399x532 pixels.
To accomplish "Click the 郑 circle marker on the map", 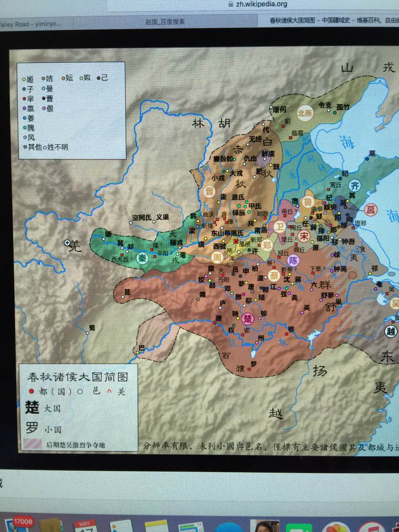I will (267, 245).
